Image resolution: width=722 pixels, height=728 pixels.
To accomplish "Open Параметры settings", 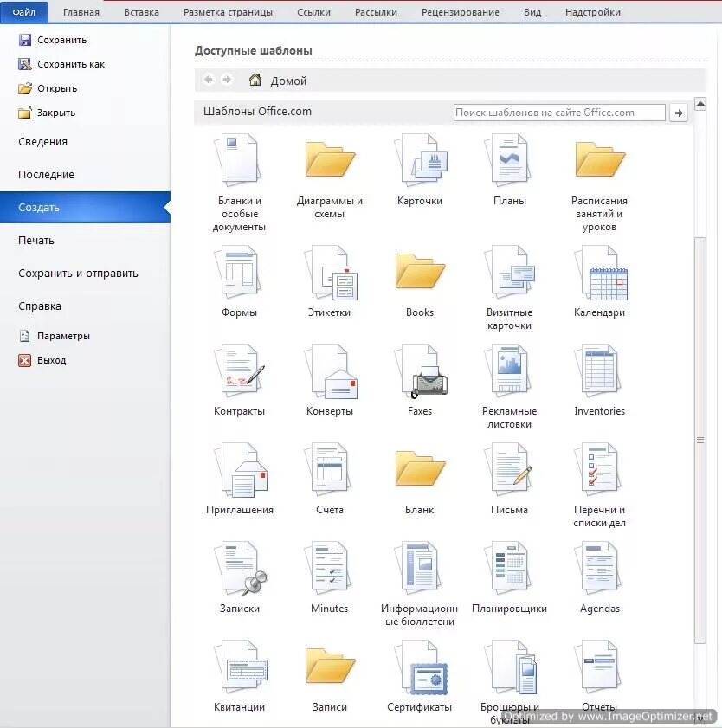I will coord(54,336).
